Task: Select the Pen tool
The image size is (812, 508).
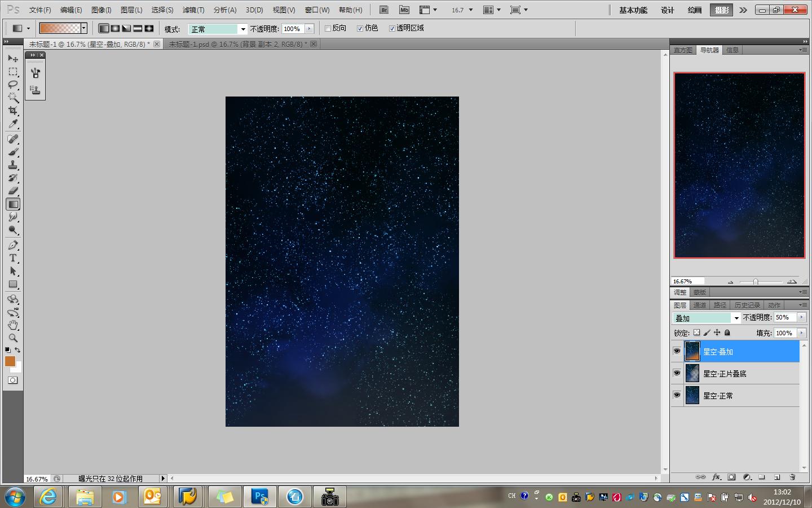Action: (13, 245)
